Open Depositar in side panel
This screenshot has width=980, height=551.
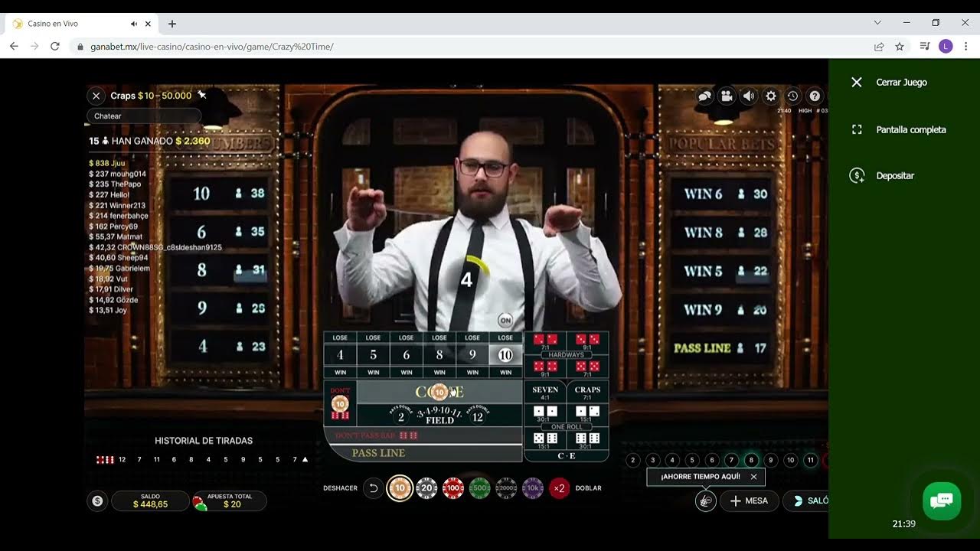(883, 175)
